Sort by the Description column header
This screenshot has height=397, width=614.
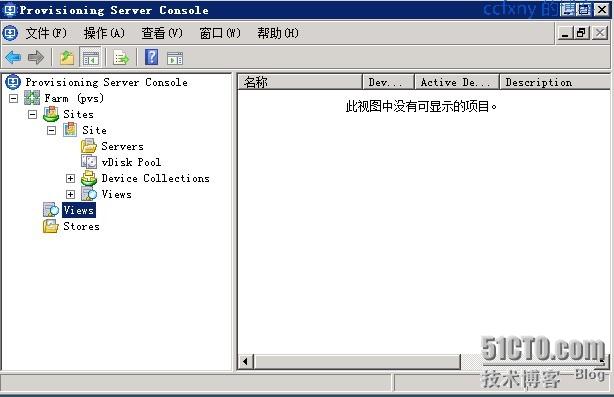coord(555,82)
